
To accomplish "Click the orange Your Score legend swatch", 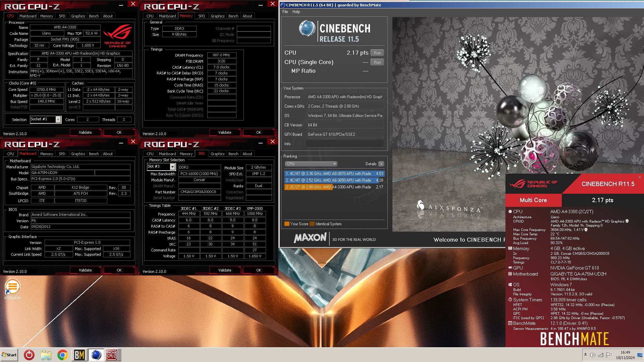I will coord(287,224).
